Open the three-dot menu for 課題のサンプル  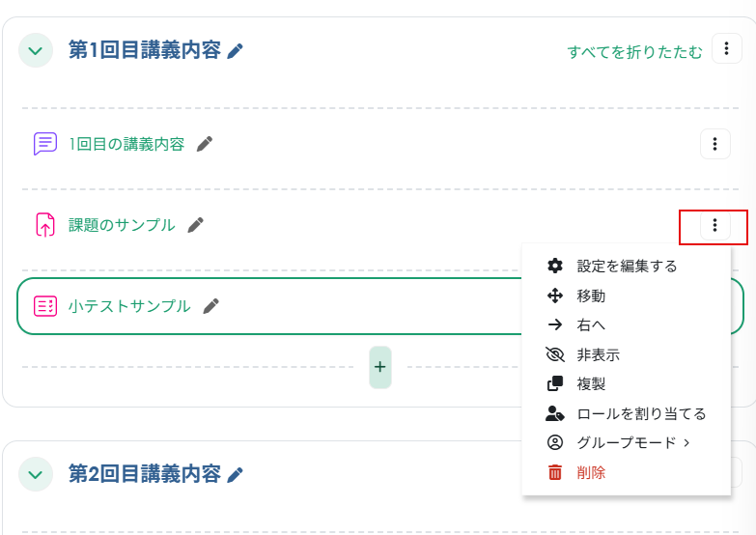tap(714, 226)
